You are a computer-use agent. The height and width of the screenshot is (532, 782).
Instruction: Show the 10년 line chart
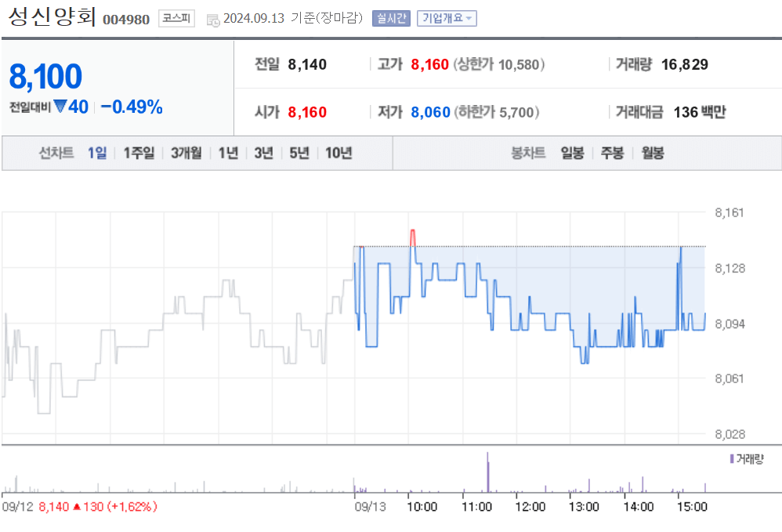pyautogui.click(x=339, y=153)
